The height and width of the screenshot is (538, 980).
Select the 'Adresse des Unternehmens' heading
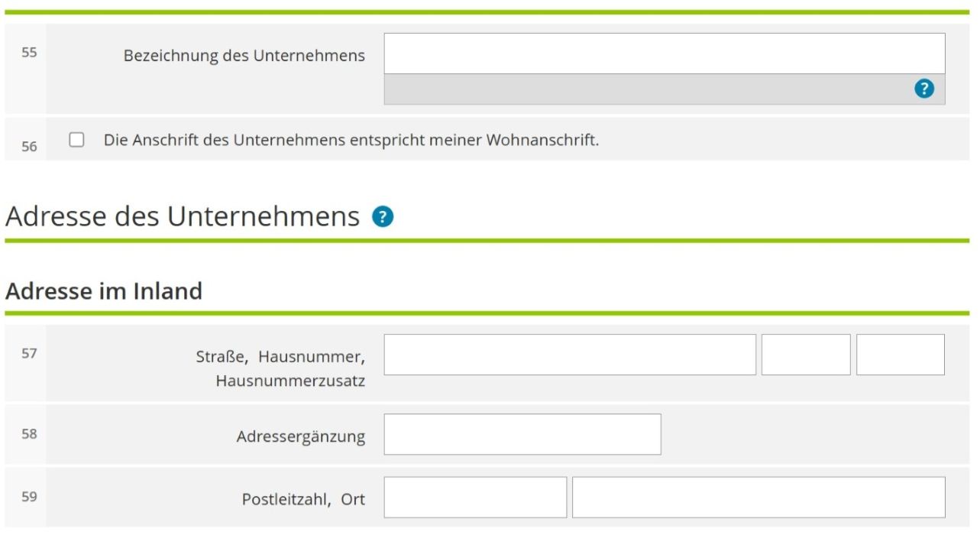coord(183,217)
